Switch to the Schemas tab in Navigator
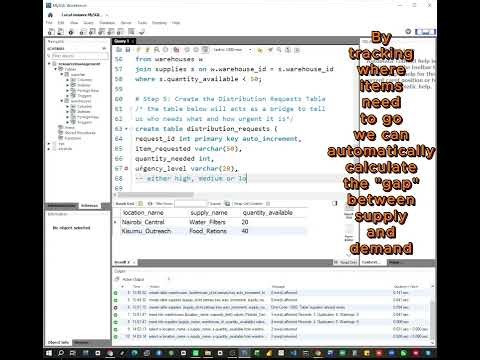The width and height of the screenshot is (480, 360). [x=89, y=206]
